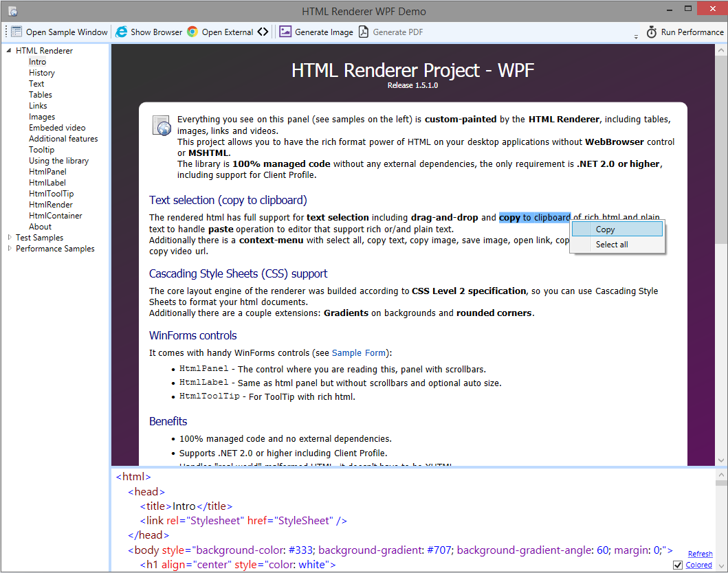Click the Internet Explorer Show Browser icon
The image size is (728, 573).
click(x=122, y=32)
